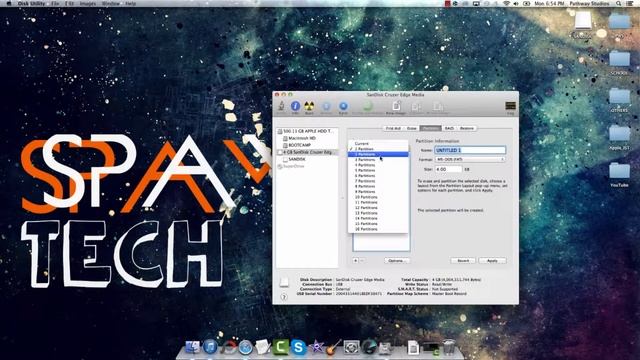Screen dimensions: 640x360
Task: Open the Format MS-DOS (FAT) dropdown
Action: (470, 159)
